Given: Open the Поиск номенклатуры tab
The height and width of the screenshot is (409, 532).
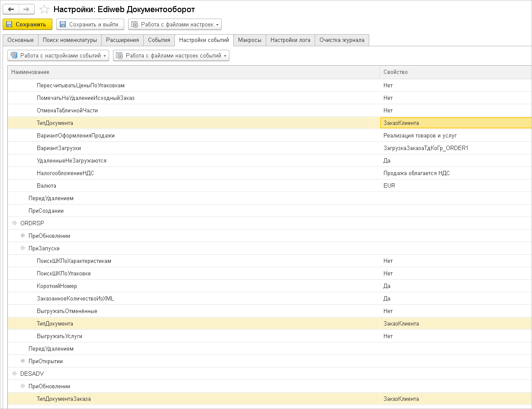Looking at the screenshot, I should click(70, 40).
